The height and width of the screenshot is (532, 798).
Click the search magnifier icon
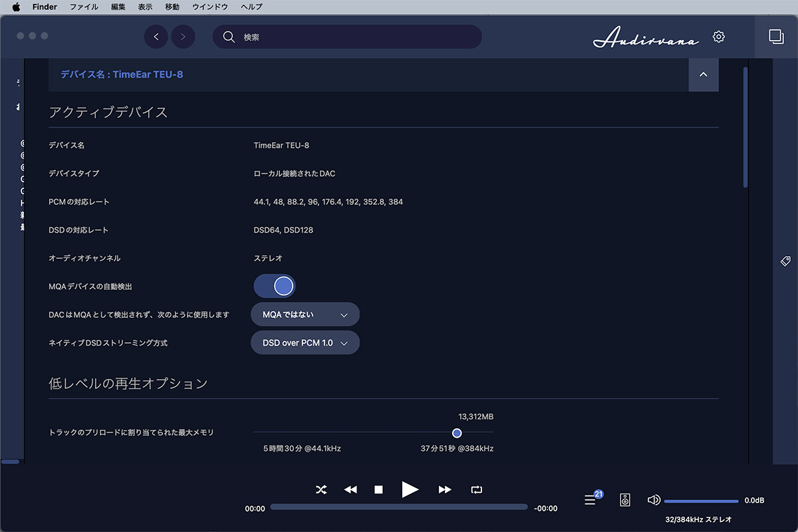[x=229, y=37]
